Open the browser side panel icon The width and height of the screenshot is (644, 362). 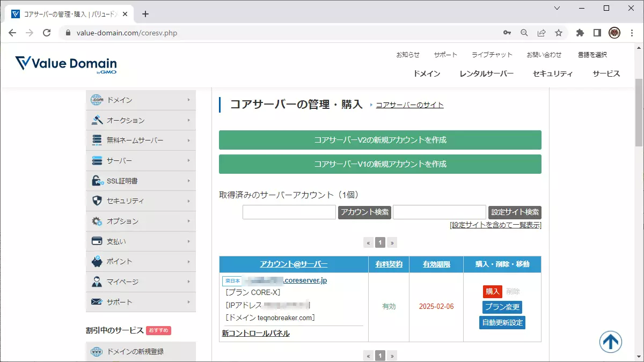(597, 33)
